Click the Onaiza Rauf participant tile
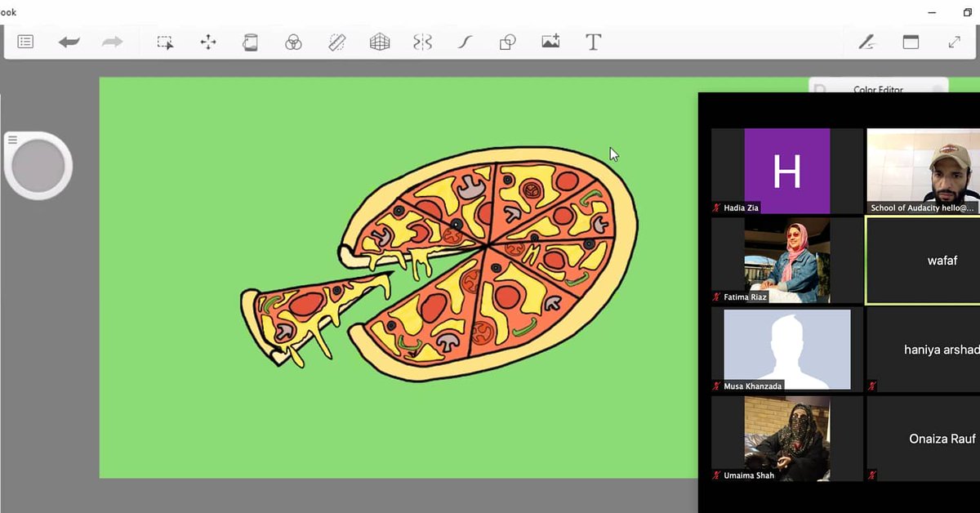980x513 pixels. click(x=924, y=439)
